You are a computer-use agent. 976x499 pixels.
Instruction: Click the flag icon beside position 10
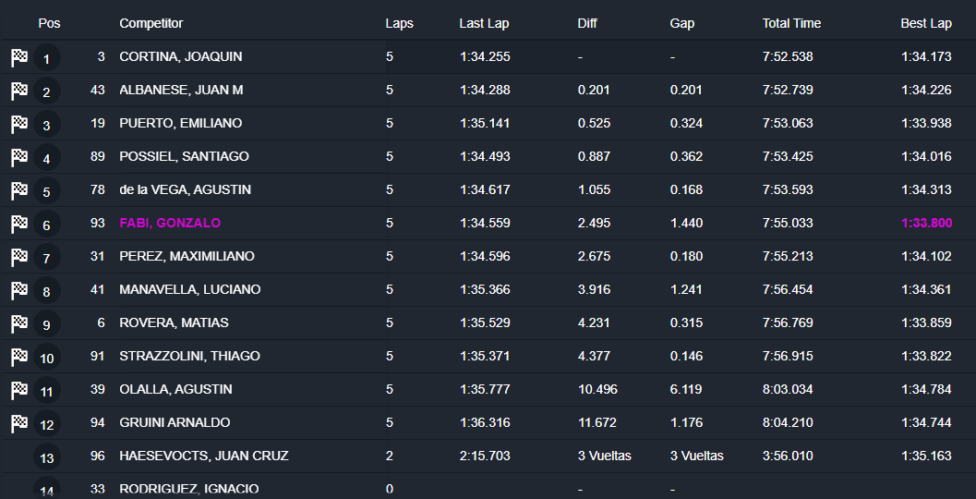click(x=19, y=357)
